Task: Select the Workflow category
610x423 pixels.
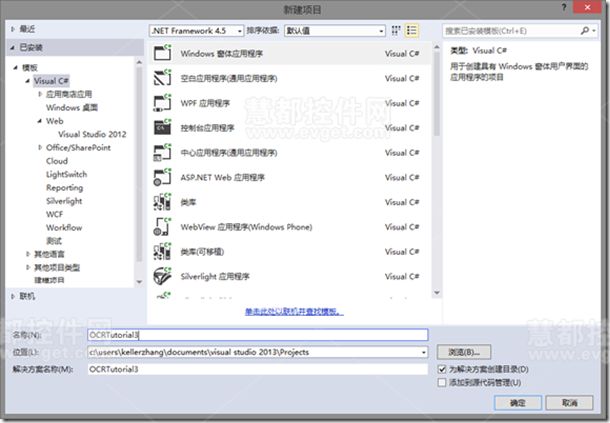Action: pyautogui.click(x=64, y=227)
